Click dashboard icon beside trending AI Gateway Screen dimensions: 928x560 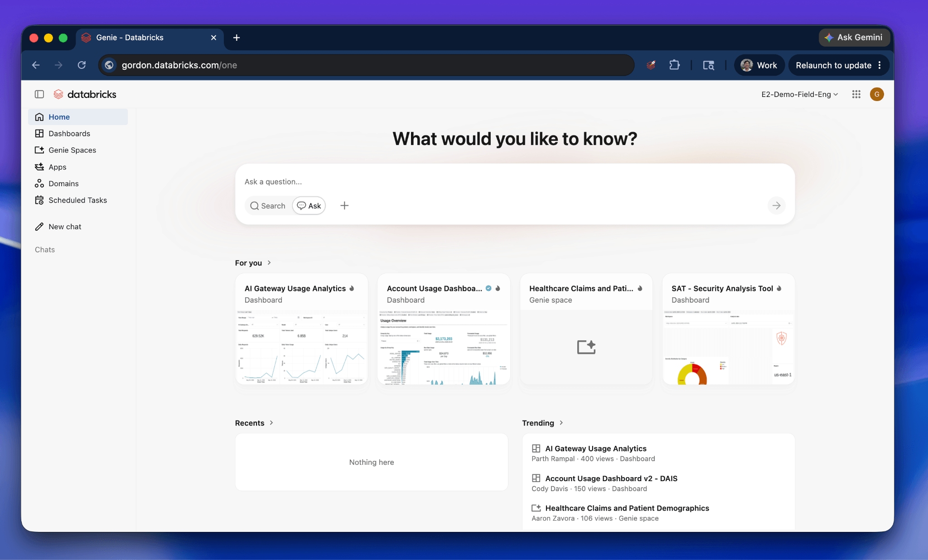tap(536, 449)
